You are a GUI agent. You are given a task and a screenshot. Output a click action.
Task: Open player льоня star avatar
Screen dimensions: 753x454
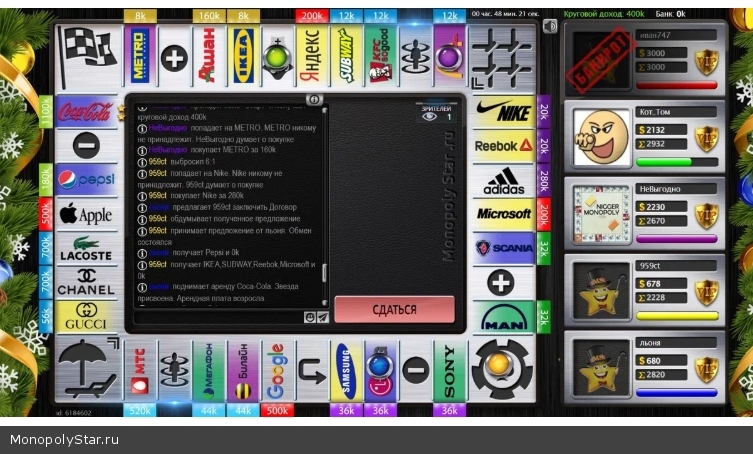[x=602, y=368]
